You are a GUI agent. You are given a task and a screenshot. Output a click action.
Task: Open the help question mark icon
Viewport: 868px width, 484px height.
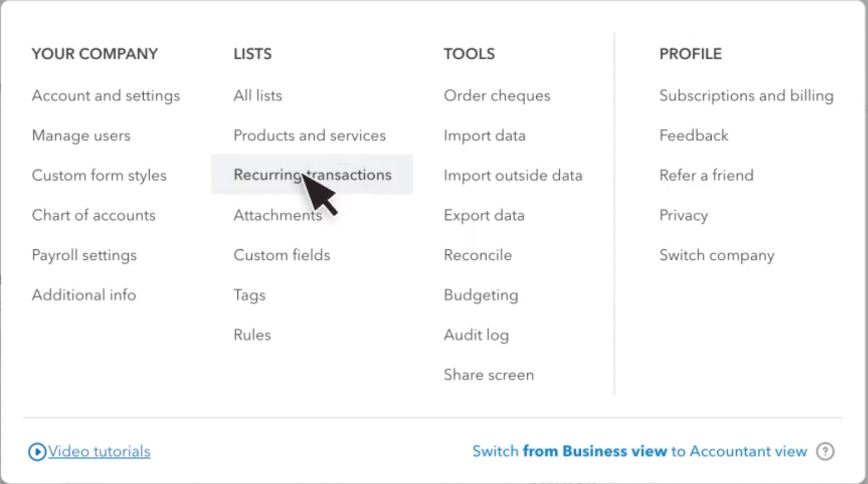825,451
